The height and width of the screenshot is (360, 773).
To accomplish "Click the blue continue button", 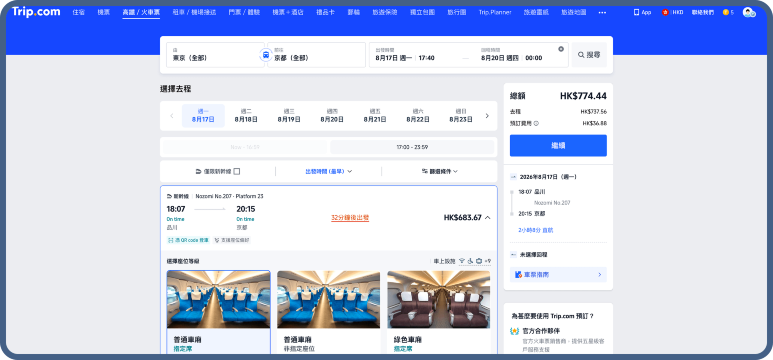I will pos(558,145).
